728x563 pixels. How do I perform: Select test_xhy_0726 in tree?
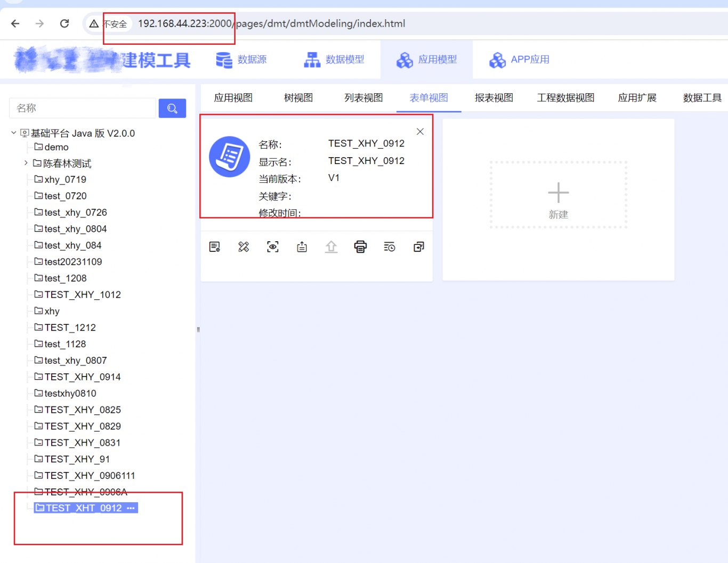pos(71,213)
